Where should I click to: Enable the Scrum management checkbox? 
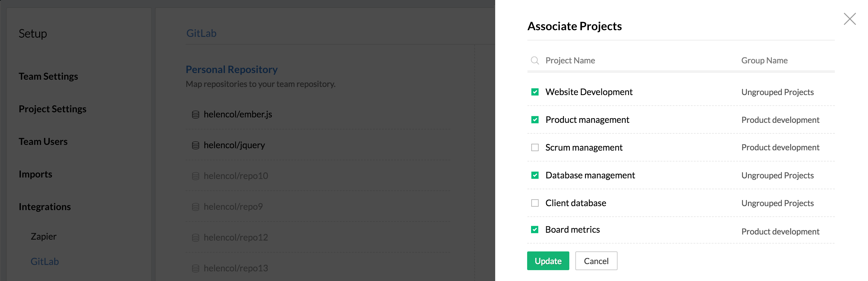tap(535, 147)
